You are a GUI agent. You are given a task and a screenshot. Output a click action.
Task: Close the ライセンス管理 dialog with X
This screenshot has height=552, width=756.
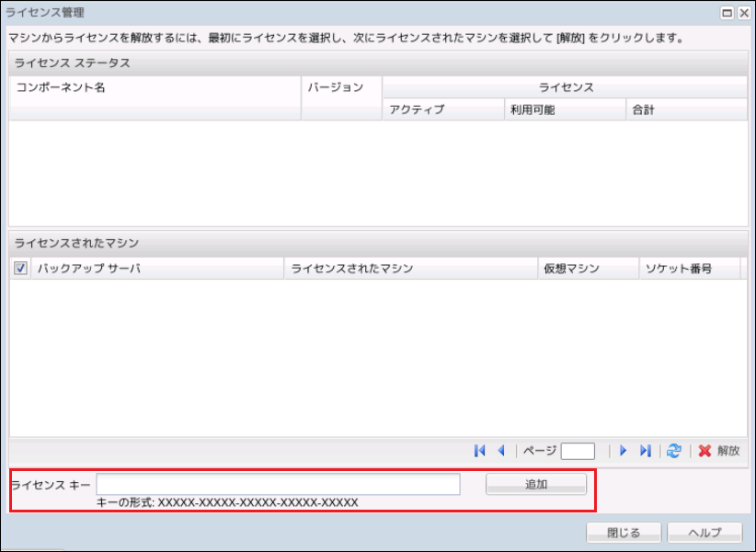[x=743, y=14]
